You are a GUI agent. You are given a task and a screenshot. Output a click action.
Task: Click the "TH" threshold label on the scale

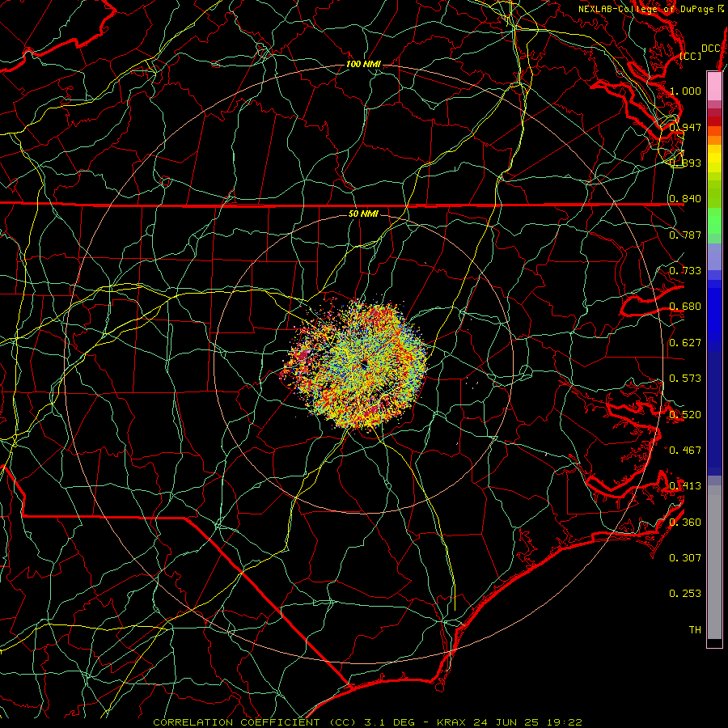point(695,630)
